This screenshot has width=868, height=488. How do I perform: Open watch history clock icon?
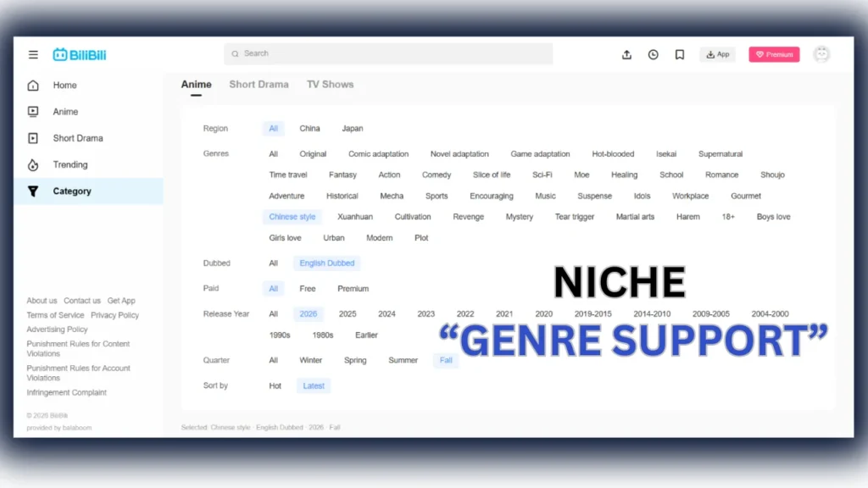point(653,55)
